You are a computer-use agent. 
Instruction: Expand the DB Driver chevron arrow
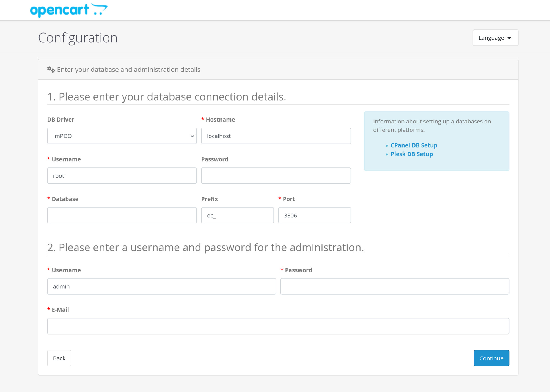click(x=192, y=136)
